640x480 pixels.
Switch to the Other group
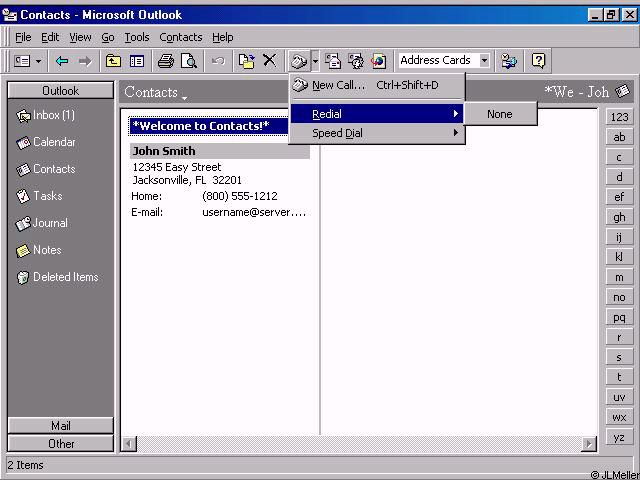click(x=60, y=443)
